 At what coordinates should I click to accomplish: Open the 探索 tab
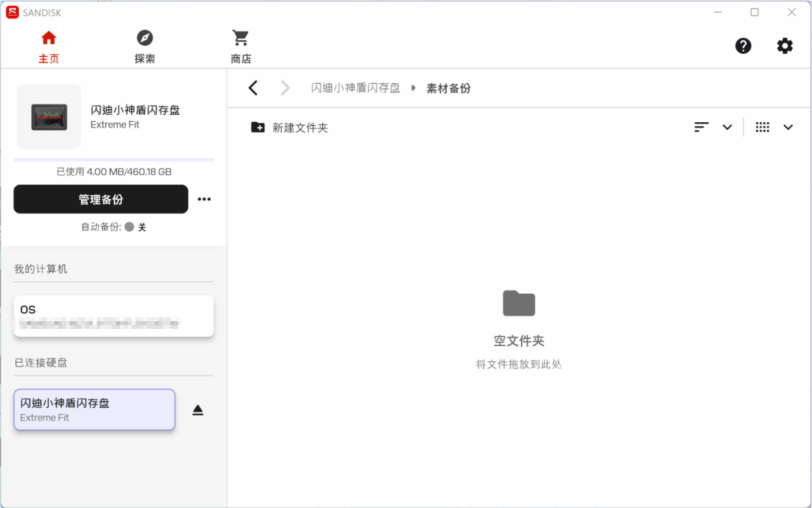(145, 47)
